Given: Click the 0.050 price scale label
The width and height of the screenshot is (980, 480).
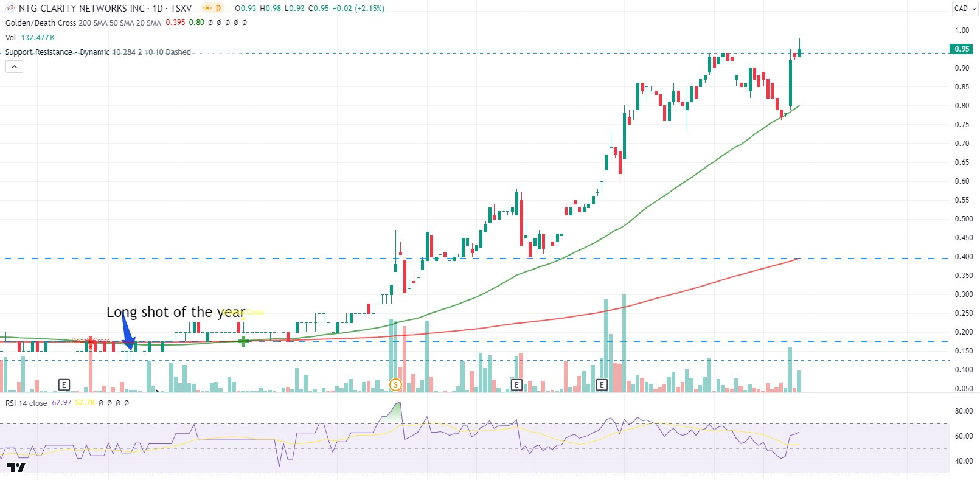Looking at the screenshot, I should point(964,388).
